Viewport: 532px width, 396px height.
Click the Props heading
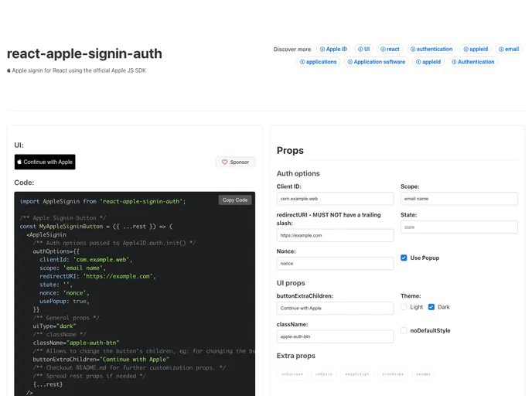click(290, 150)
